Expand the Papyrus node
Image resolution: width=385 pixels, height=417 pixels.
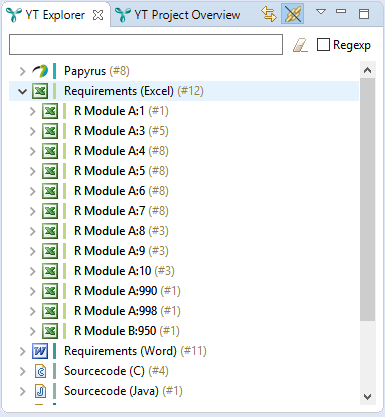[x=22, y=71]
